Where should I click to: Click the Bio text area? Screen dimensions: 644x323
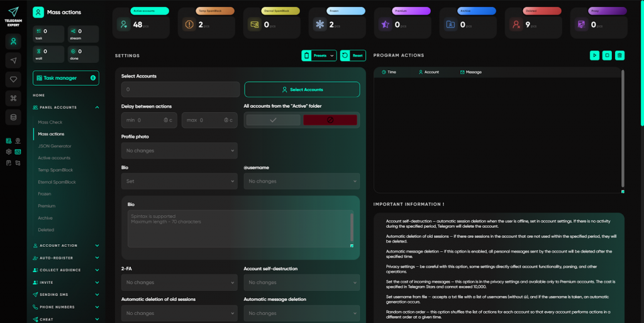click(x=239, y=229)
